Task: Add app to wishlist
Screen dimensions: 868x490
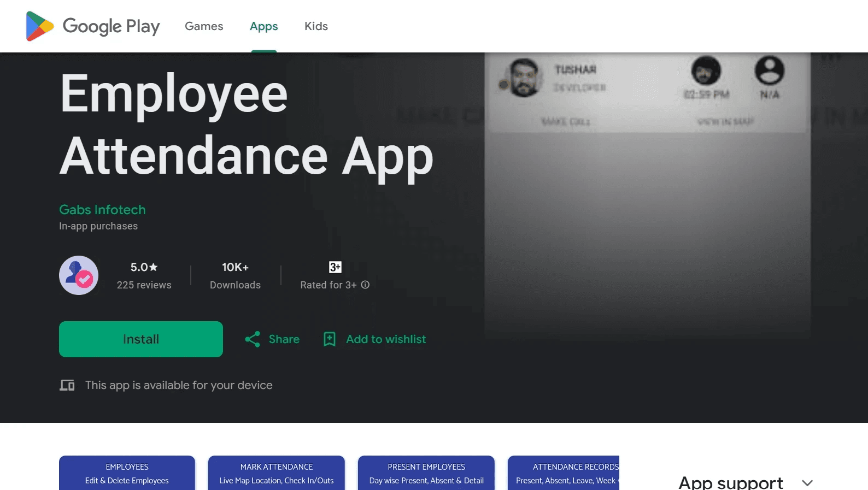Action: coord(374,339)
